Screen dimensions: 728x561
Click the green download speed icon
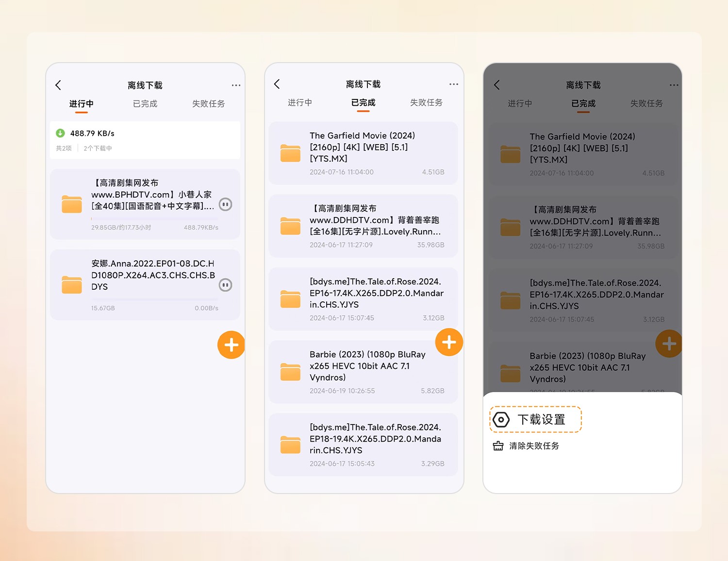pos(60,133)
